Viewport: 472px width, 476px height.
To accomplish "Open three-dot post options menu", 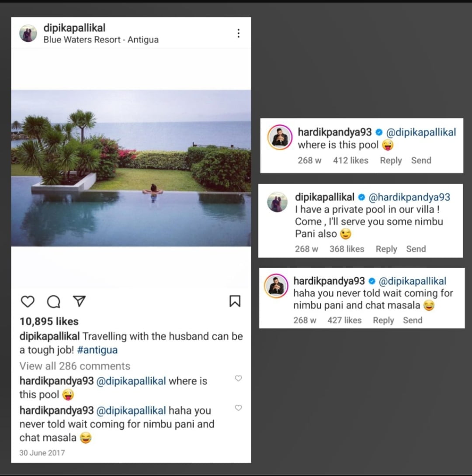I will (x=238, y=33).
